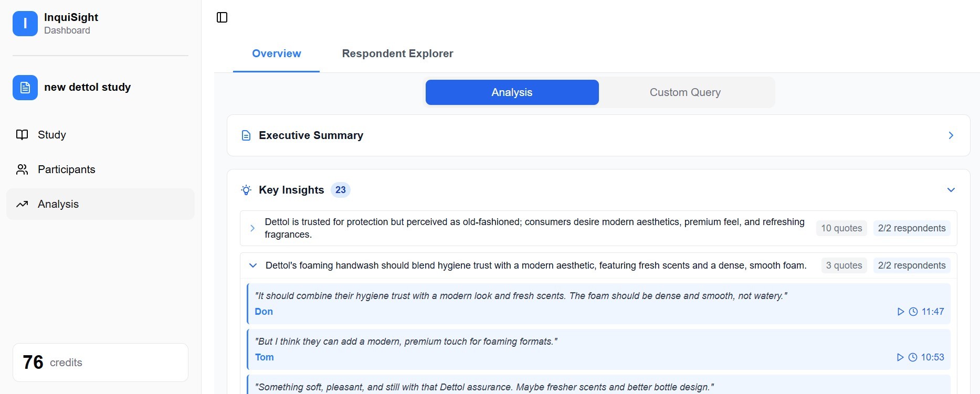Viewport: 980px width, 394px height.
Task: Open the Participants people icon
Action: pyautogui.click(x=22, y=169)
